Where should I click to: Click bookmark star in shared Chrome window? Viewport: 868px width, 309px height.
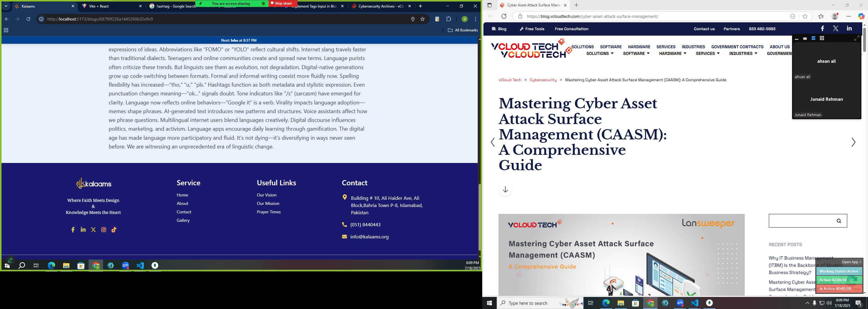click(x=423, y=19)
